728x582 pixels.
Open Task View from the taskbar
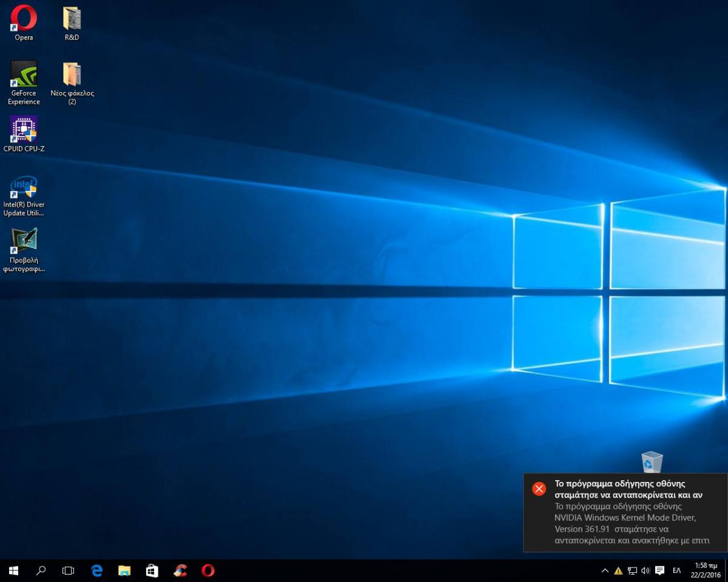point(69,570)
